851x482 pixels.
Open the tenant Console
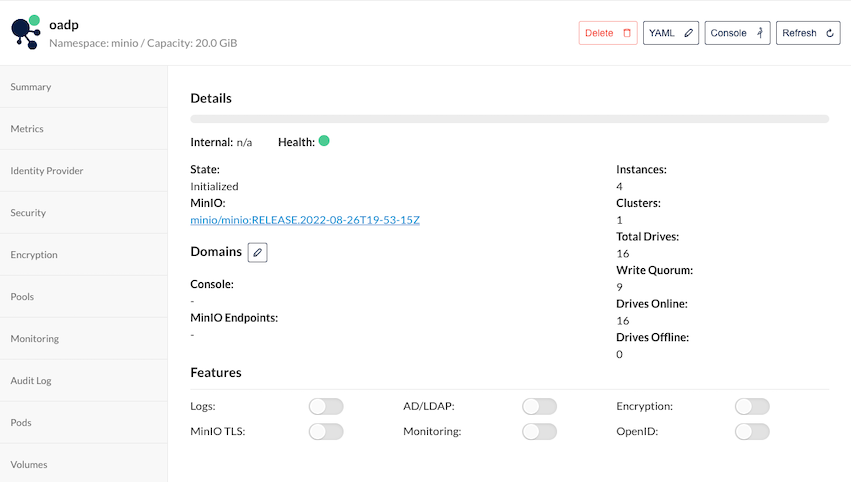[x=737, y=33]
